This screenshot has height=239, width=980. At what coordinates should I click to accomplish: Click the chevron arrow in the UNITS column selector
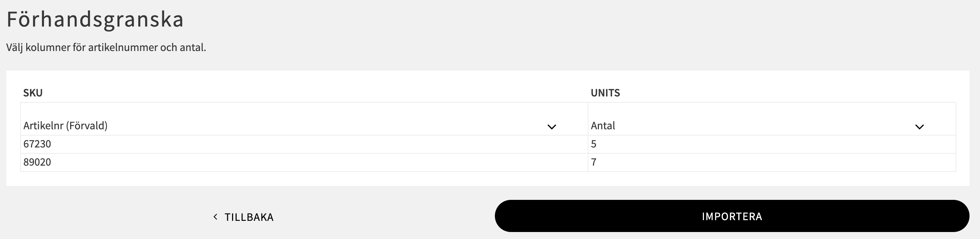pos(919,126)
